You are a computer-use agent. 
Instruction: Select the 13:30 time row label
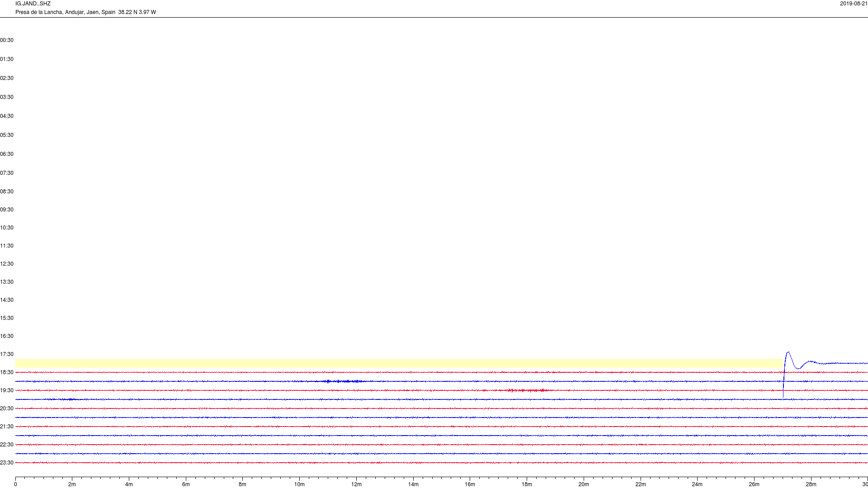pos(7,282)
